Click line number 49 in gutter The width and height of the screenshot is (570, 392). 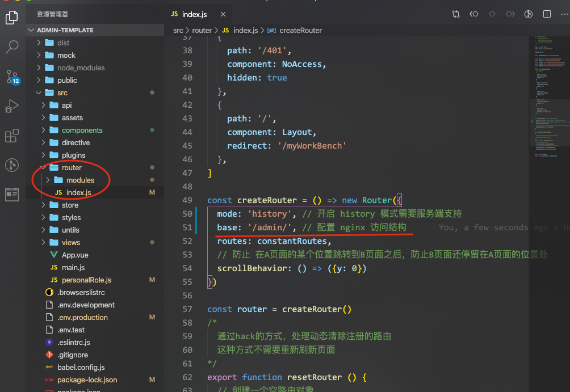coord(187,200)
